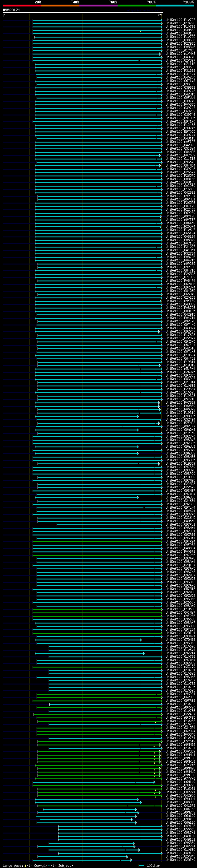The image size is (197, 868).
Task: Select hit label UniRef100_B6RHQ3
Action: pyautogui.click(x=180, y=697)
